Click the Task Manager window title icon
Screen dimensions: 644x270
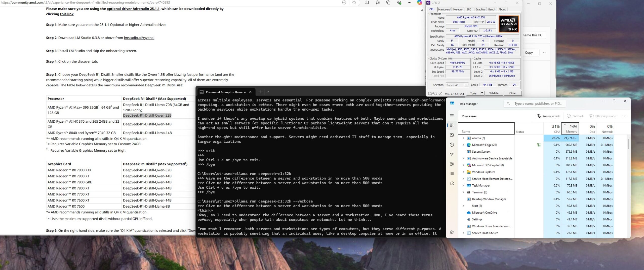(x=452, y=103)
